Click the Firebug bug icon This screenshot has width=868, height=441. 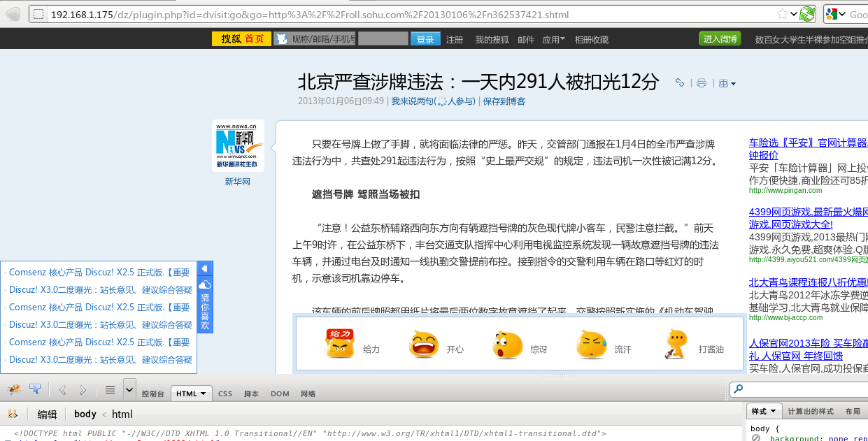click(14, 389)
